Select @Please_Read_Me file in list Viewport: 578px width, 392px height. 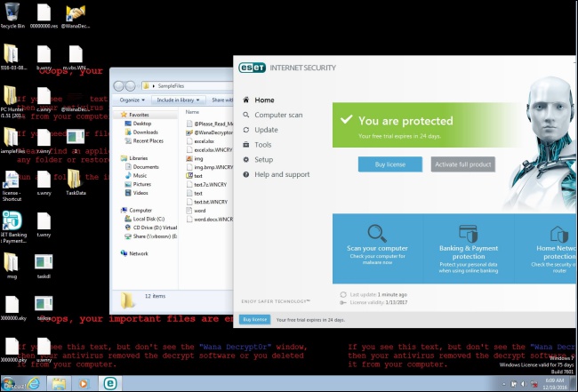(x=209, y=124)
